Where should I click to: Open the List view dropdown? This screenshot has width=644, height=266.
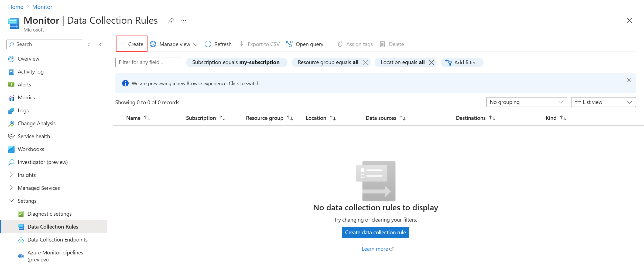[603, 102]
